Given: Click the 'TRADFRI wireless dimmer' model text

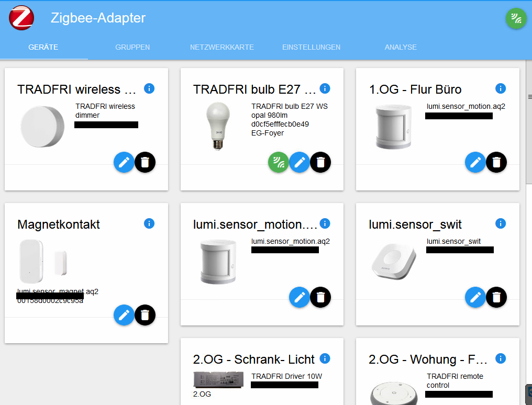Looking at the screenshot, I should click(x=105, y=111).
